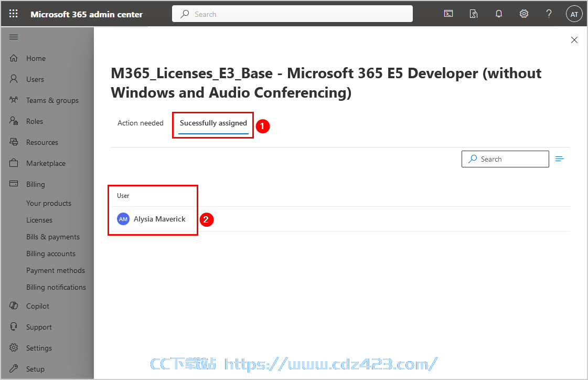Expand the Roles navigation item
The width and height of the screenshot is (588, 380).
(x=35, y=121)
